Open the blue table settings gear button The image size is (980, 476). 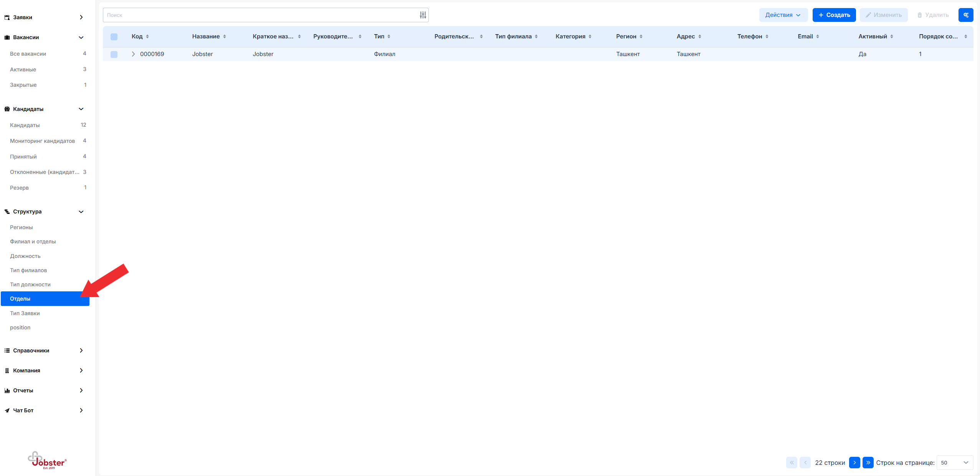(965, 15)
